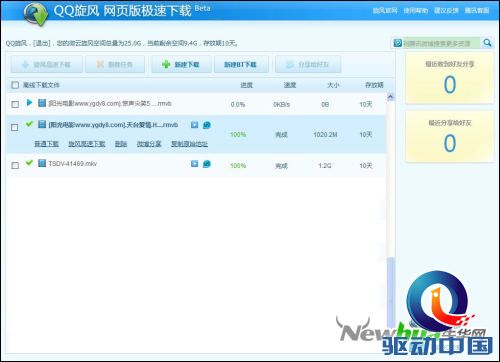The height and width of the screenshot is (362, 500).
Task: Check the box for the 天台爱情 rmvb file
Action: click(15, 127)
